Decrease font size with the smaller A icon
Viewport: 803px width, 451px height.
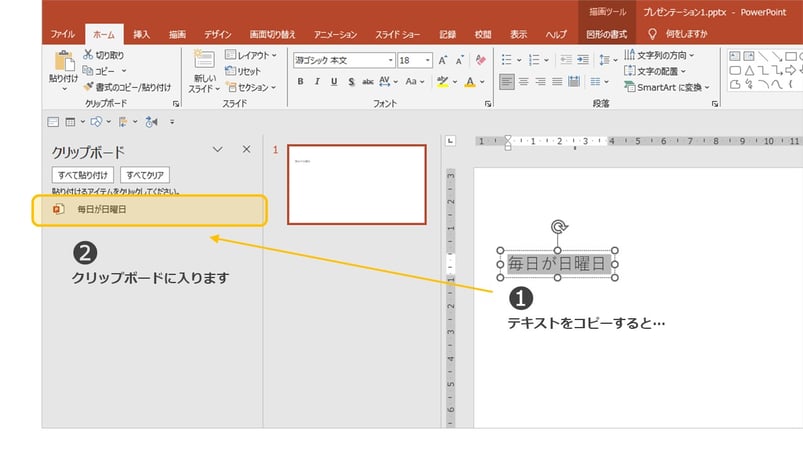coord(459,60)
